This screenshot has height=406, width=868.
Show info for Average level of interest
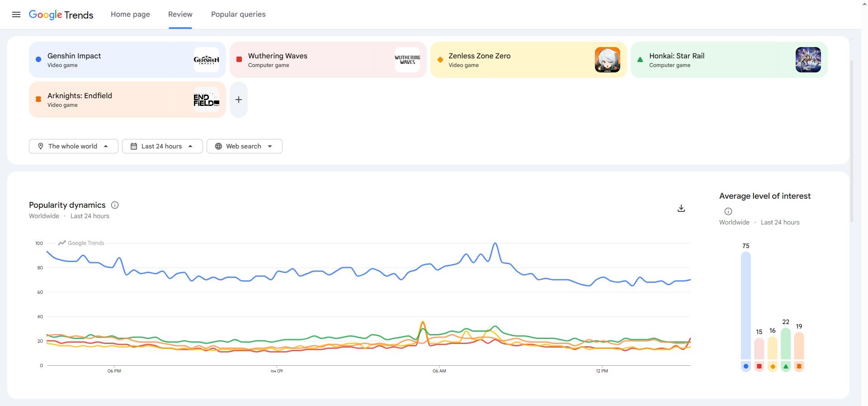pos(728,211)
